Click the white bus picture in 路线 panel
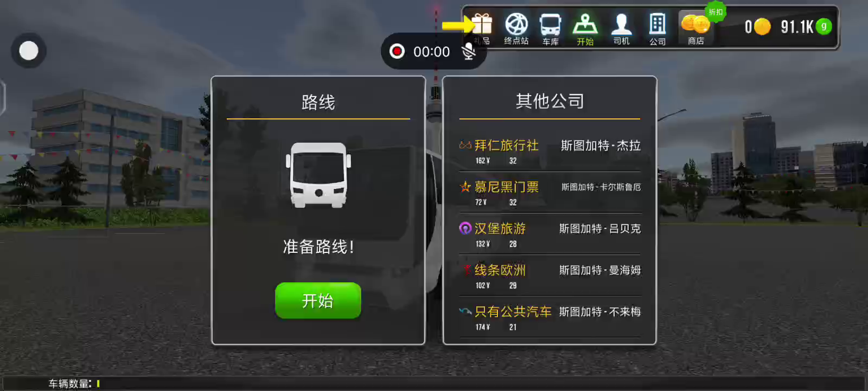The image size is (868, 391). click(318, 175)
